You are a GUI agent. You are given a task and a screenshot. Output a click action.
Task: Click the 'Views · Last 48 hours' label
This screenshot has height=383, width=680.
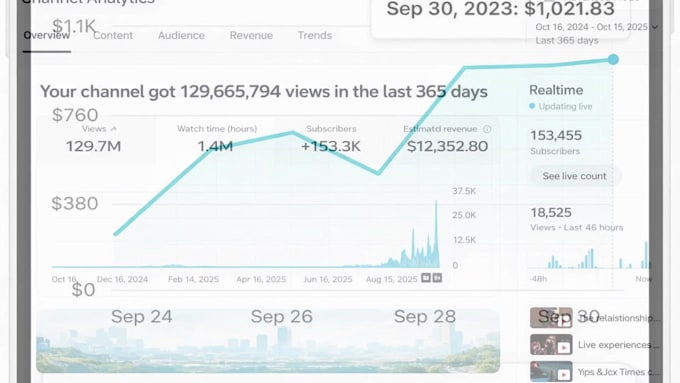576,227
